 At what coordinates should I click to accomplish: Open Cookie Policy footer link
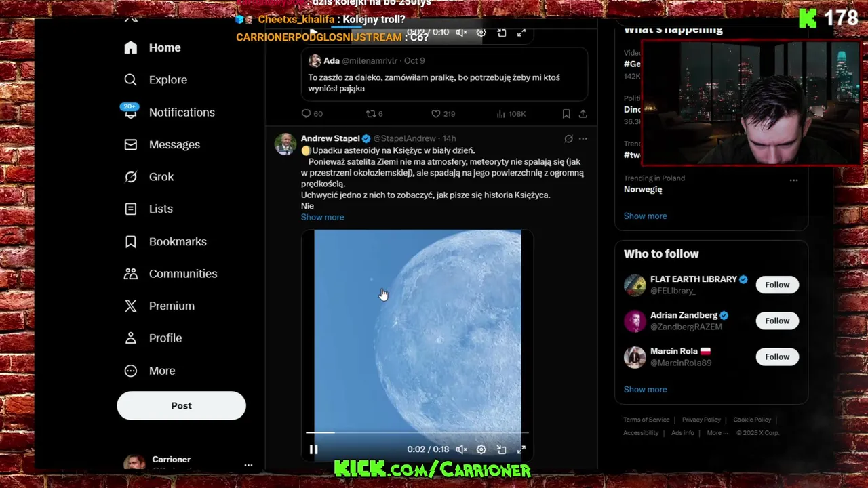point(752,420)
